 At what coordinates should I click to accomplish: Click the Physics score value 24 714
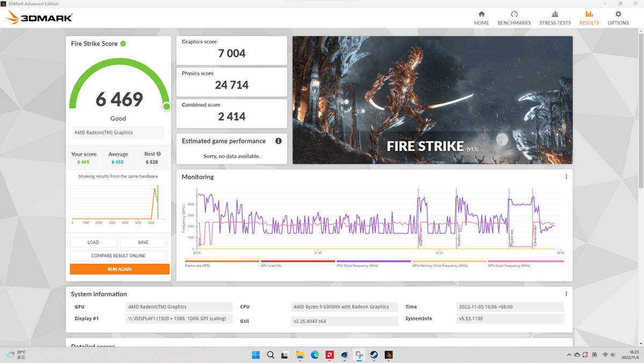pyautogui.click(x=232, y=85)
